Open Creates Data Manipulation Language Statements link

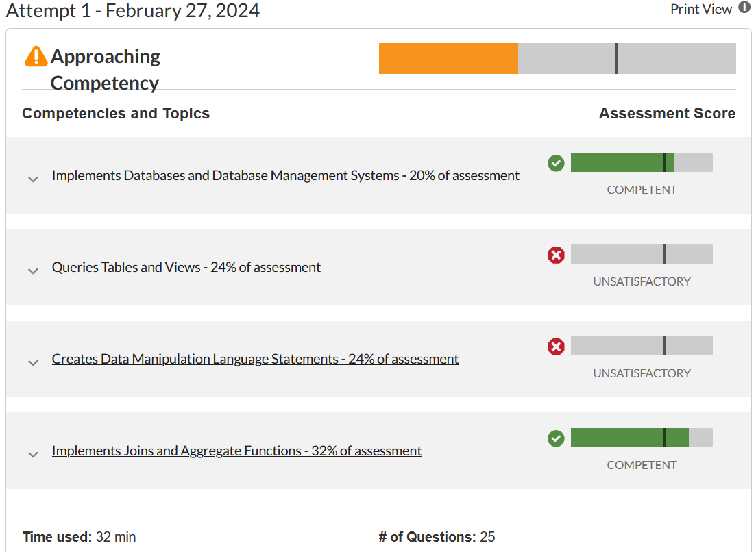pos(255,359)
